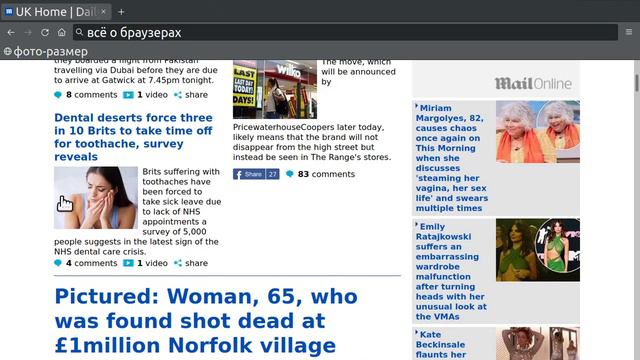Screen dimensions: 640x360
Task: Open Pictured: Woman, 65 shot dead headline
Action: [x=206, y=321]
